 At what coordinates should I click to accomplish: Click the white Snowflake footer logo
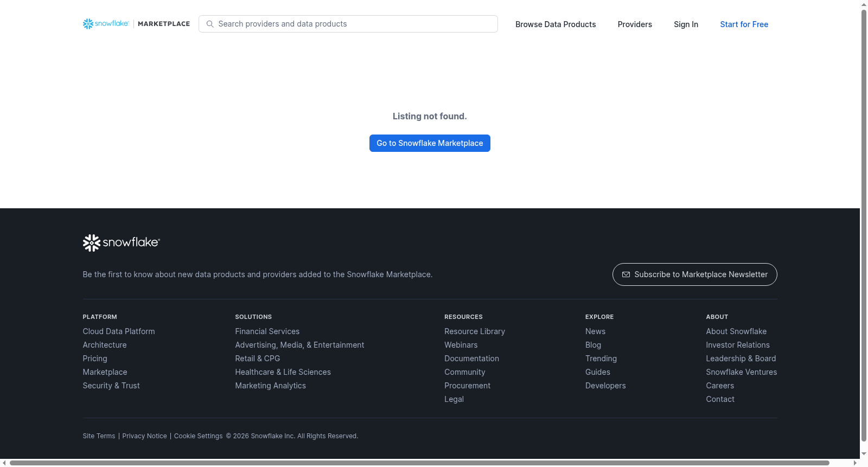(122, 242)
